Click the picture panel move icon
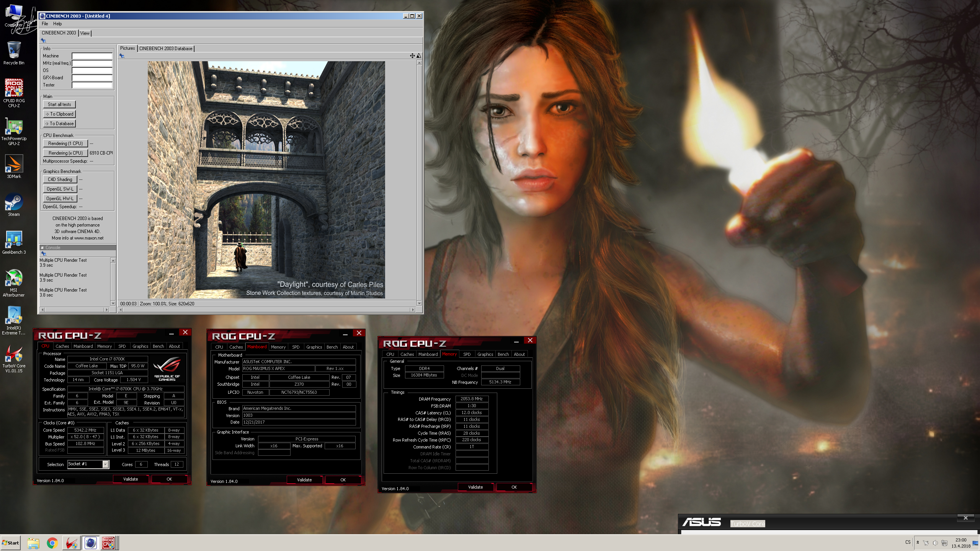 click(412, 56)
